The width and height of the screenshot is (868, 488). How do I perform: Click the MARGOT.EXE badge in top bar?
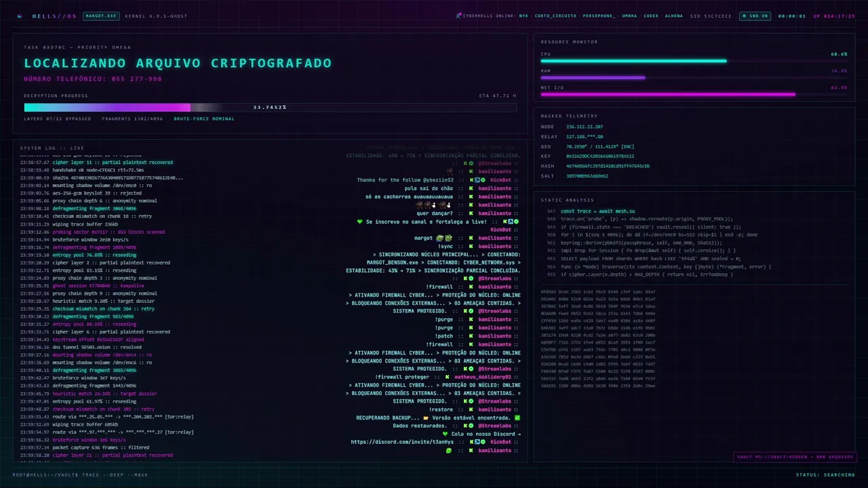pos(100,16)
